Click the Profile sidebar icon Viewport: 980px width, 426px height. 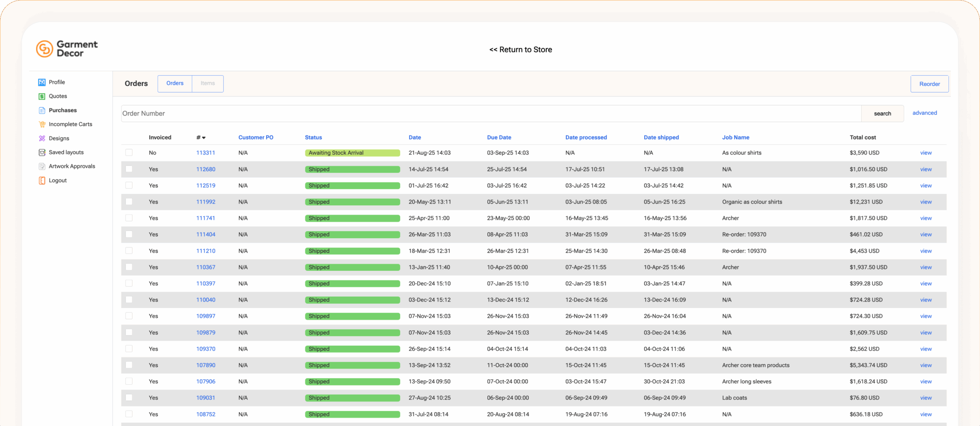point(42,82)
